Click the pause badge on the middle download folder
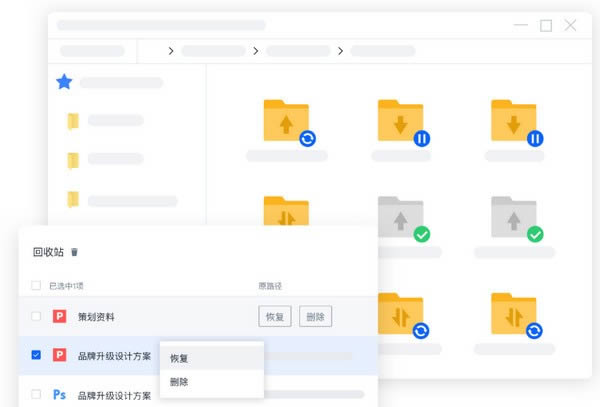The width and height of the screenshot is (600, 407). (x=421, y=139)
